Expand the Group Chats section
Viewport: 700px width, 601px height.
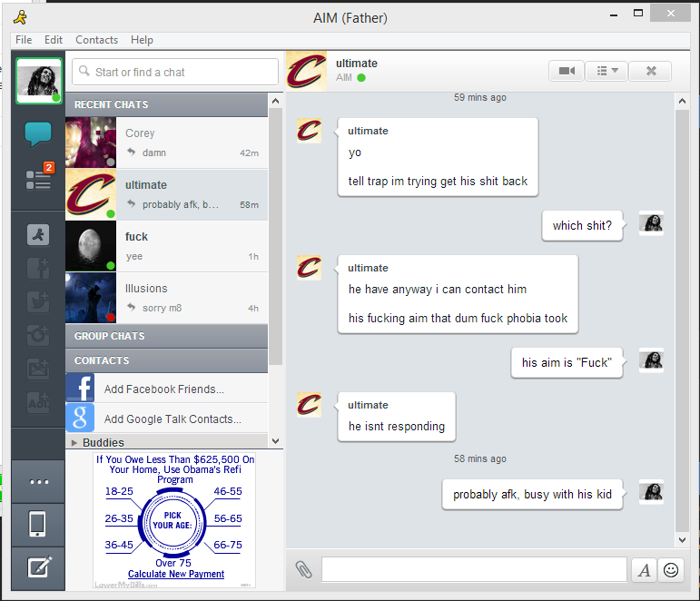tap(166, 336)
